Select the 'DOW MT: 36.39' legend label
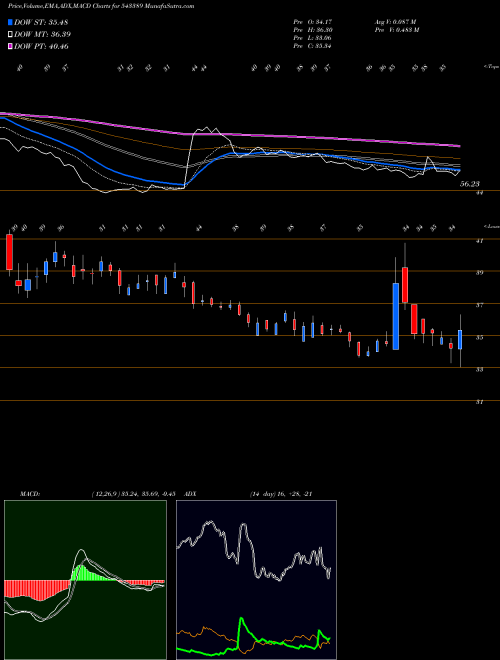500x660 pixels. point(42,35)
